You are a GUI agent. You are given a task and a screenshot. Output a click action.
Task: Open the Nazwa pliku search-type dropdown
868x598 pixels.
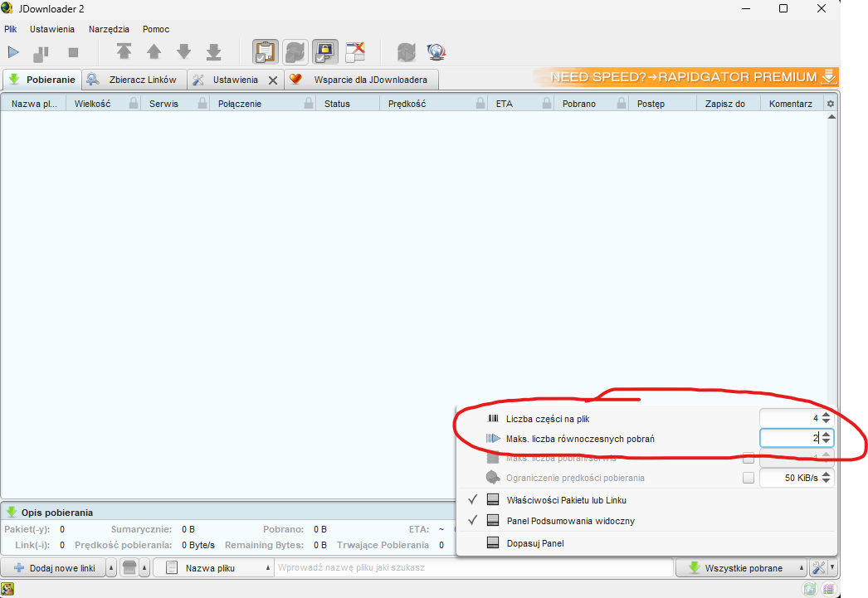click(x=213, y=567)
